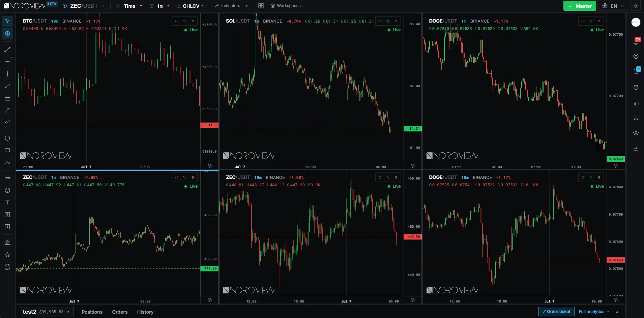Open the alarm clock alerts panel
Screen dimensions: 644x318
(636, 88)
